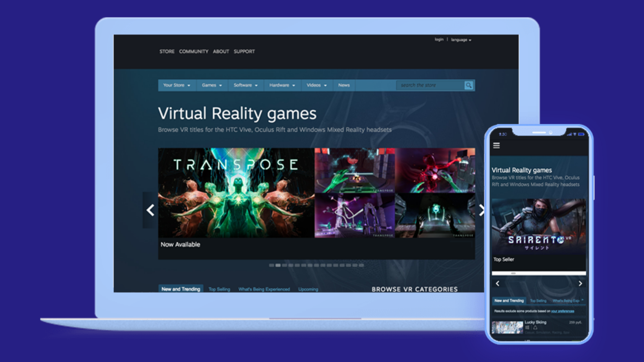This screenshot has height=362, width=644.
Task: Select the New and Trending tab on laptop
Action: pos(181,289)
